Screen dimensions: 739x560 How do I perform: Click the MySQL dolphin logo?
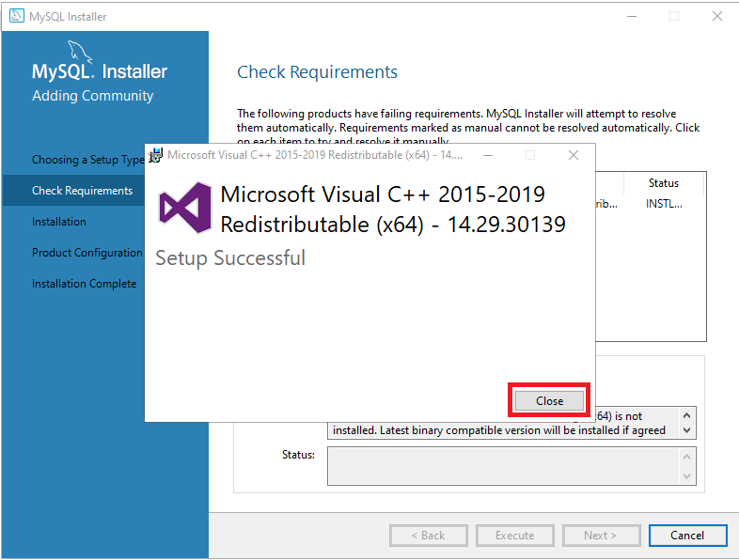pyautogui.click(x=79, y=53)
